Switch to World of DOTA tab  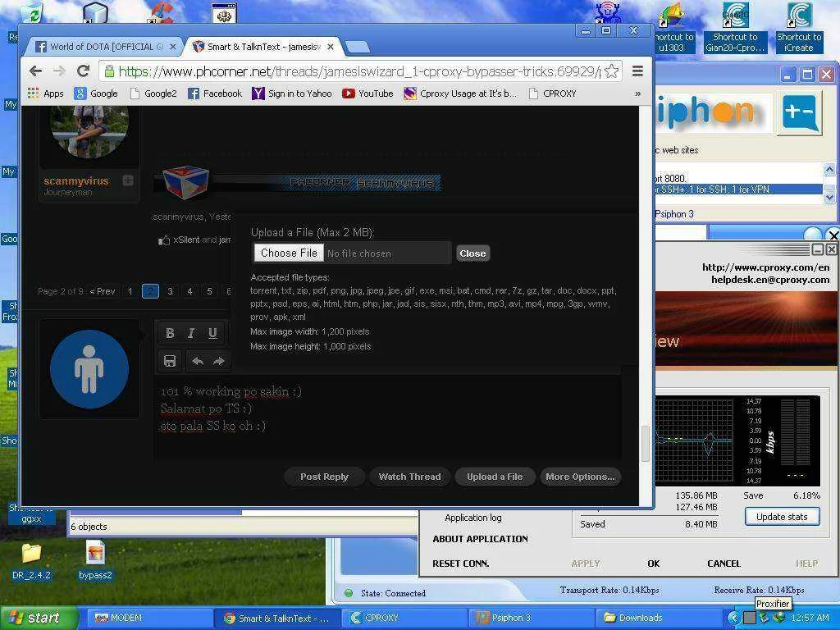[x=106, y=47]
